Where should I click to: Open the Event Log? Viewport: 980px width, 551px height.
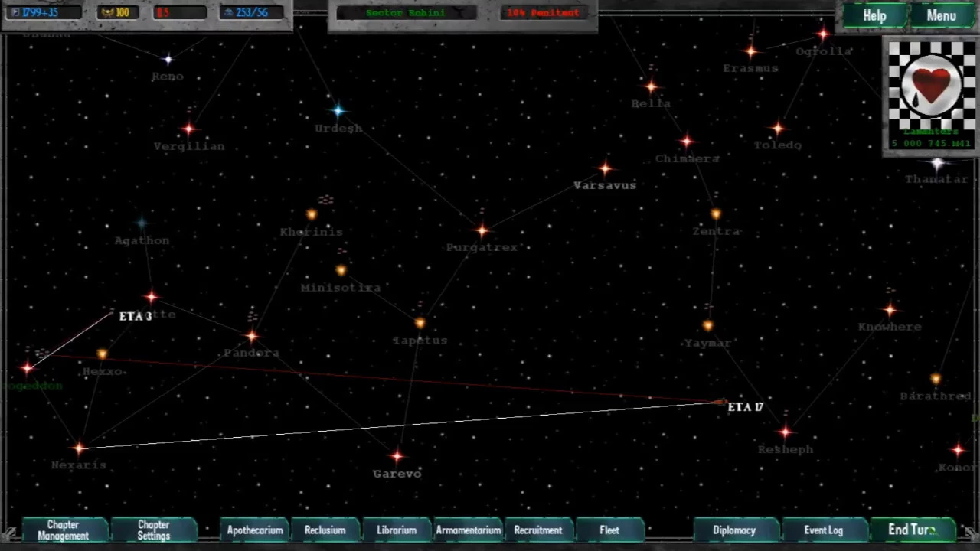(x=824, y=530)
